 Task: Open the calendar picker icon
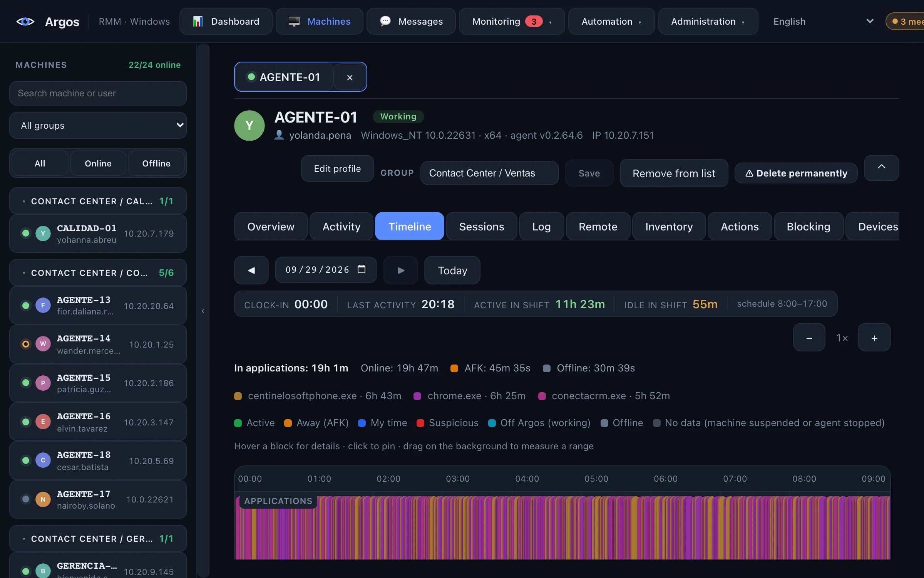click(x=361, y=269)
